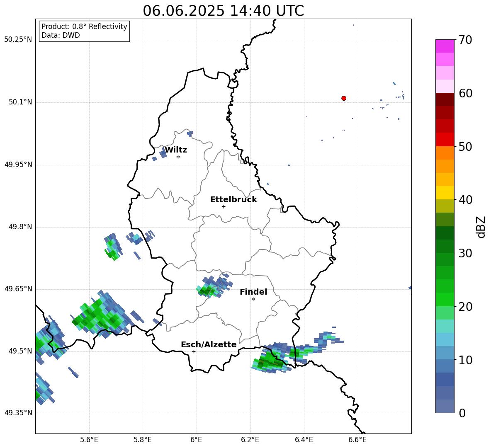This screenshot has height=448, width=491.
Task: Click the radar echo west of Findel
Action: (x=214, y=286)
